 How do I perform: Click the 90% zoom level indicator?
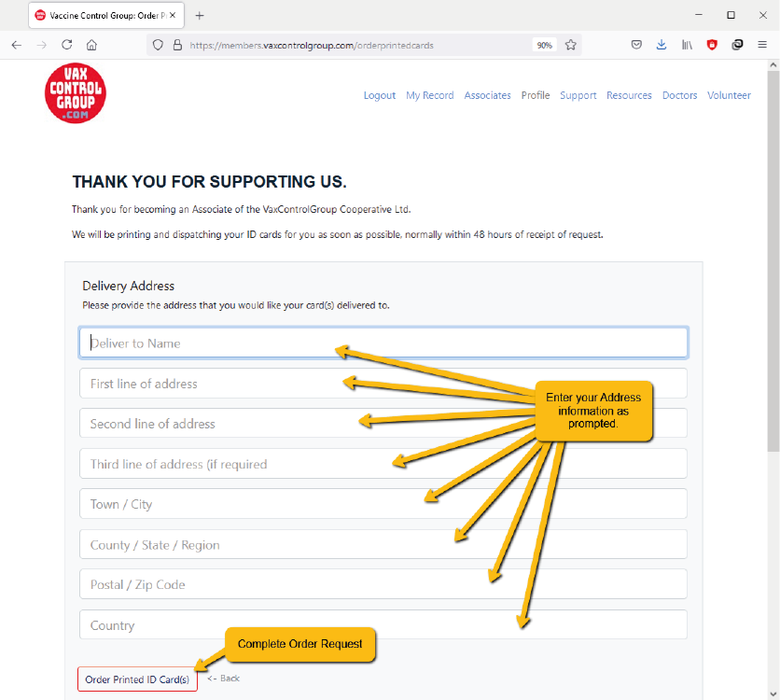(544, 45)
